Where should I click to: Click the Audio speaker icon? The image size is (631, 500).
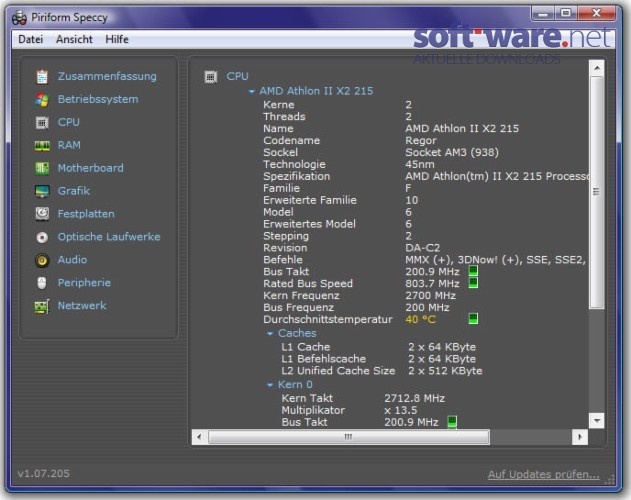(x=42, y=260)
